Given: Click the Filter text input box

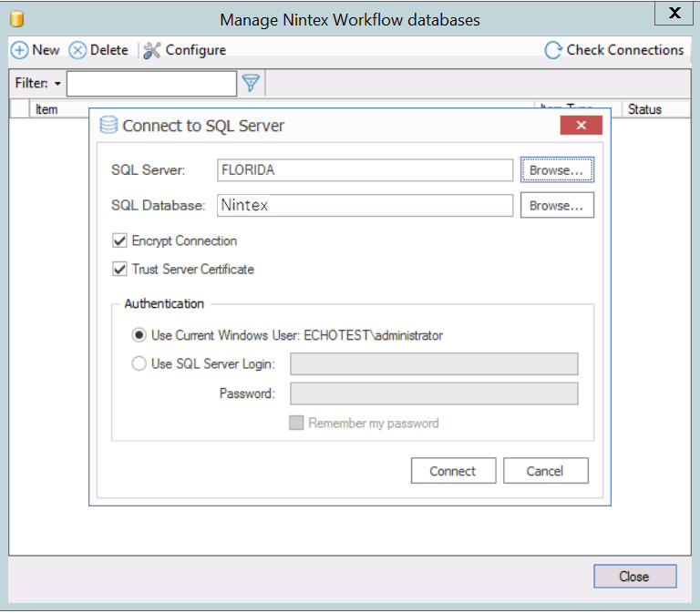Looking at the screenshot, I should click(151, 84).
